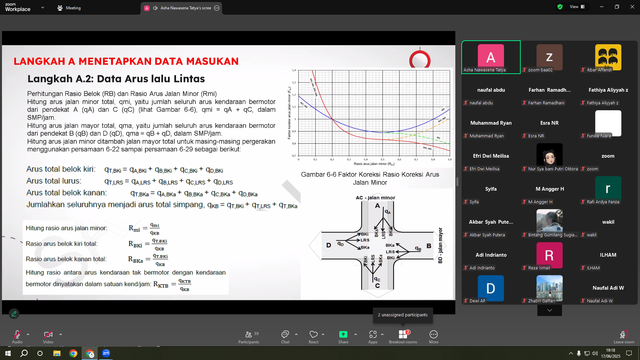Open Windows taskbar search

tap(24, 353)
